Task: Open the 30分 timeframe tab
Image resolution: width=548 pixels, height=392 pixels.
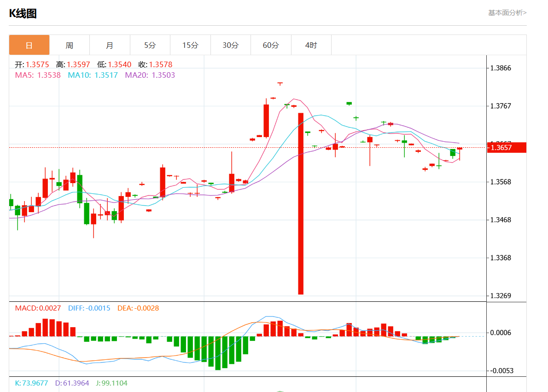Action: click(231, 45)
